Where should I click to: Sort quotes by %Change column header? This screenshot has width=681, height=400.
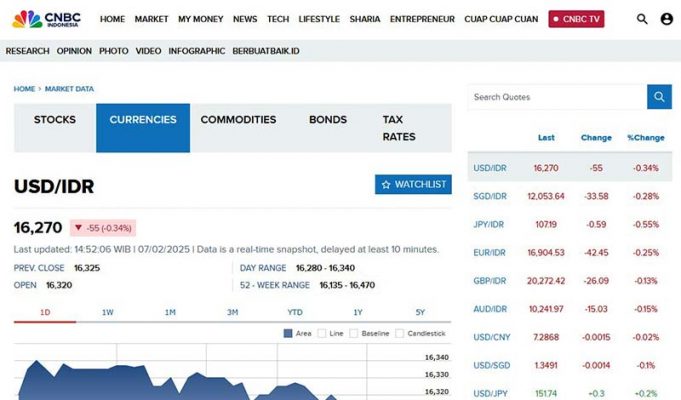tap(645, 137)
